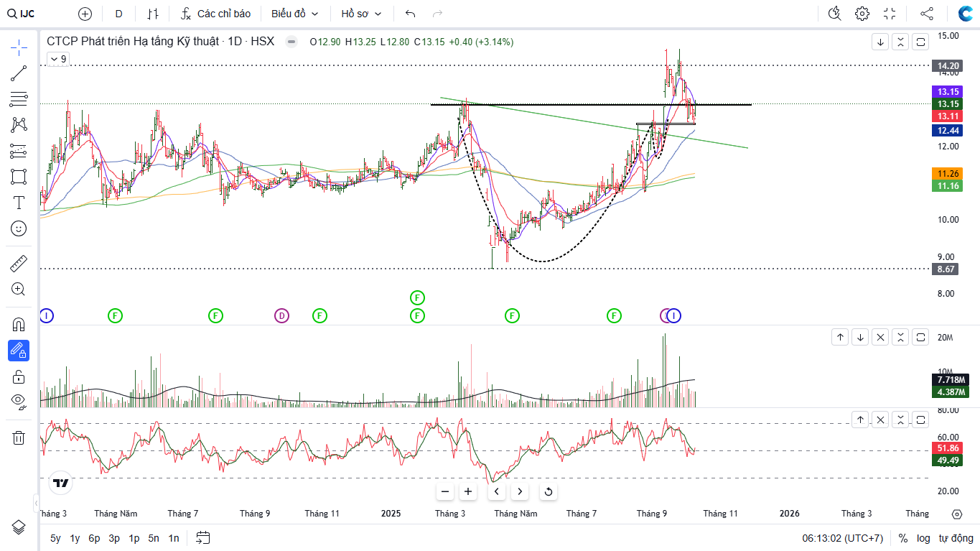The width and height of the screenshot is (980, 551).
Task: Enable tự động auto scale
Action: click(x=956, y=538)
